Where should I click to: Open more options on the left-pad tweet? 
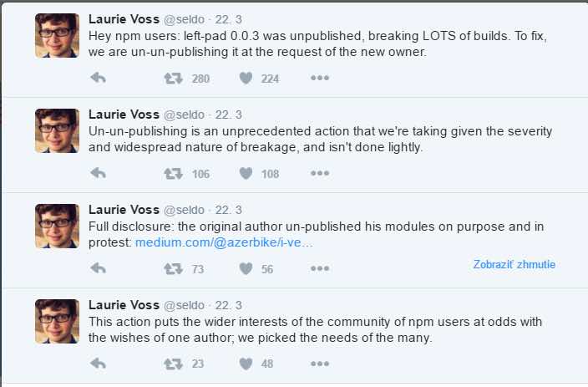coord(320,79)
